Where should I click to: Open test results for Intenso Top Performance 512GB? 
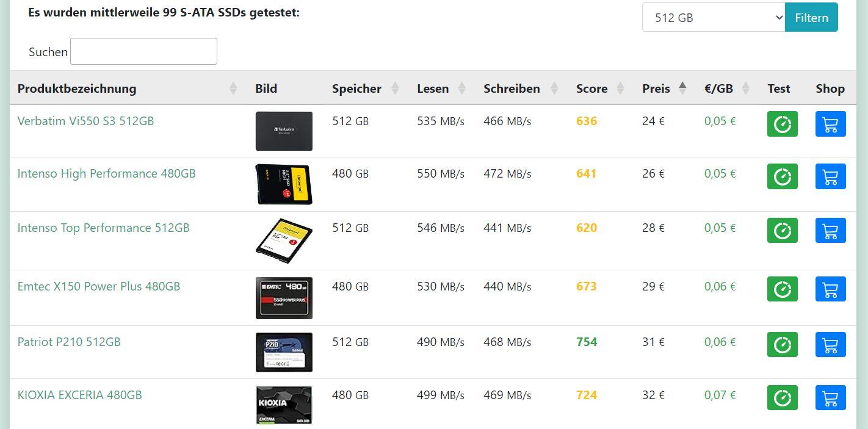[782, 231]
